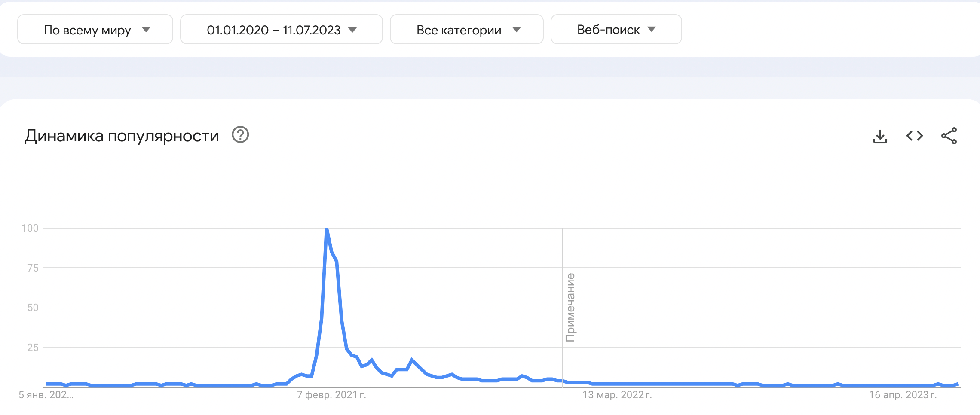Screen dimensions: 980x415
Task: Download chart data as CSV
Action: 880,136
